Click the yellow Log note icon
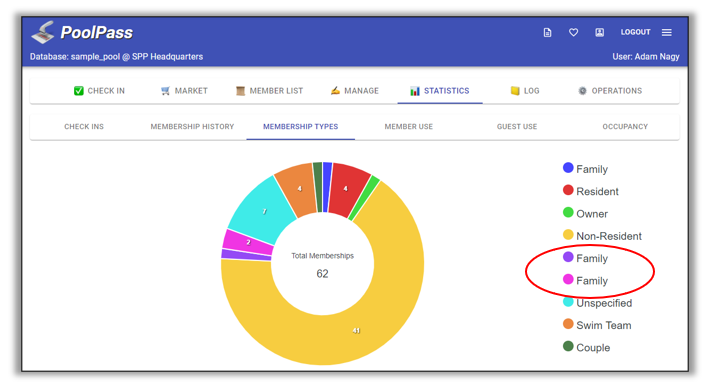708x387 pixels. pyautogui.click(x=515, y=91)
